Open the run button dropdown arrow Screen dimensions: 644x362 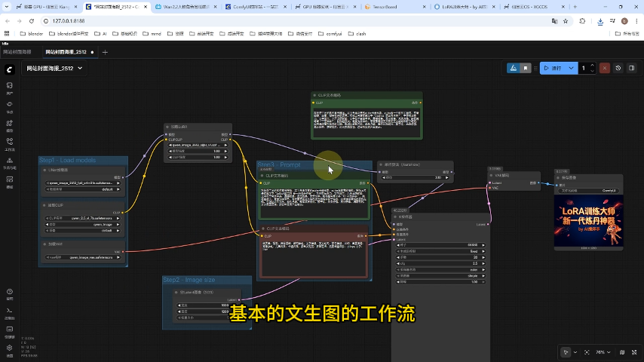pos(571,68)
